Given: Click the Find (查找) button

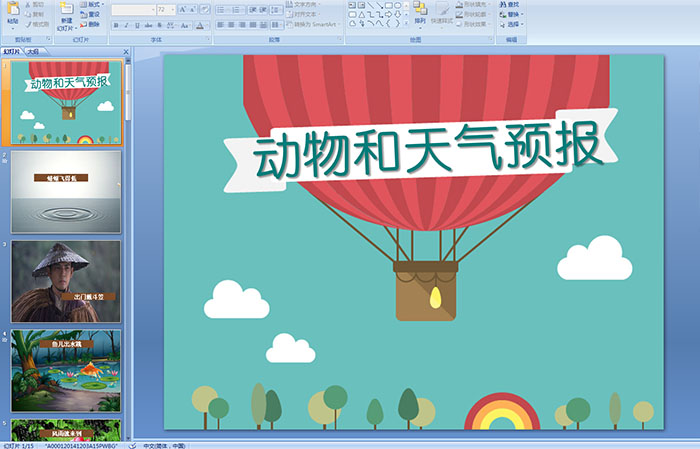Looking at the screenshot, I should click(510, 4).
